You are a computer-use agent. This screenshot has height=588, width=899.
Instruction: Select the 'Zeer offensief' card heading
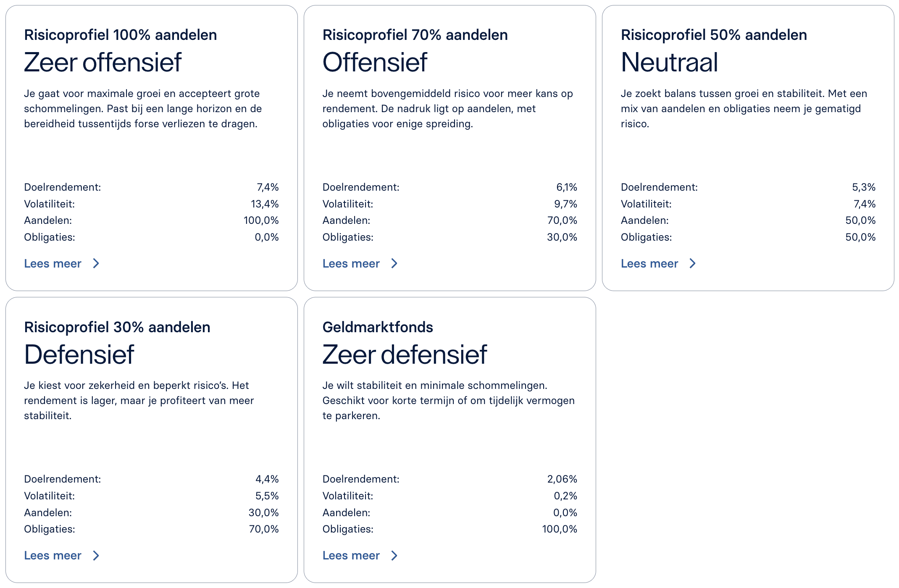pos(103,62)
